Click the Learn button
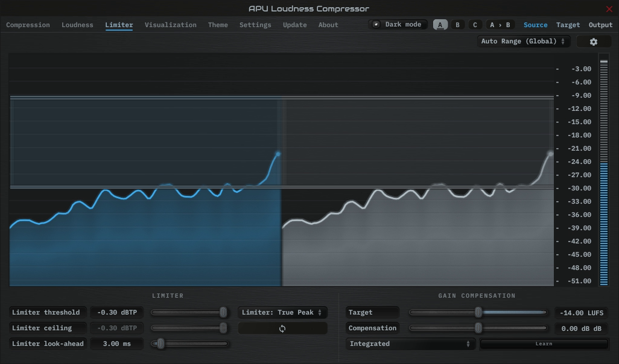 [544, 344]
